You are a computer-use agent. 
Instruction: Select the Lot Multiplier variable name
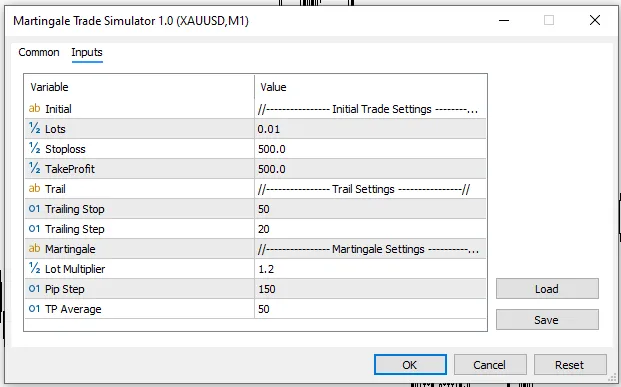pyautogui.click(x=75, y=269)
